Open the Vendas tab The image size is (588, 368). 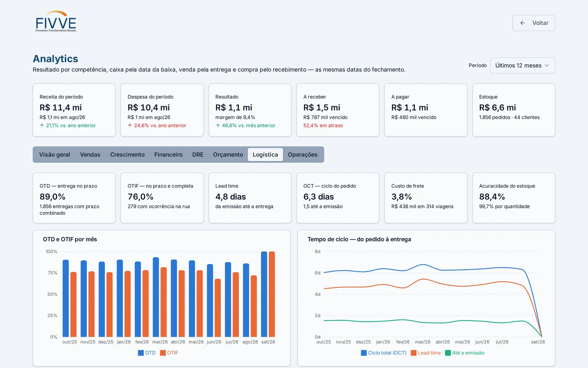[90, 155]
